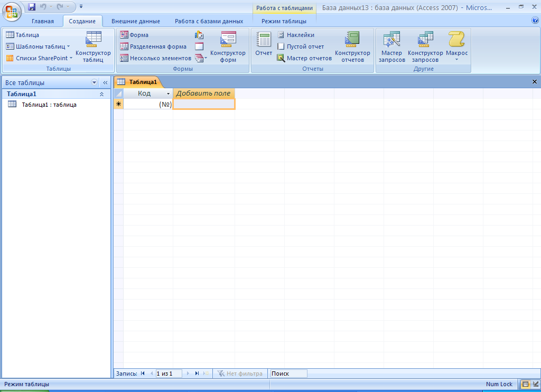Close the Таблица1 document with X
541x392 pixels.
[x=535, y=81]
